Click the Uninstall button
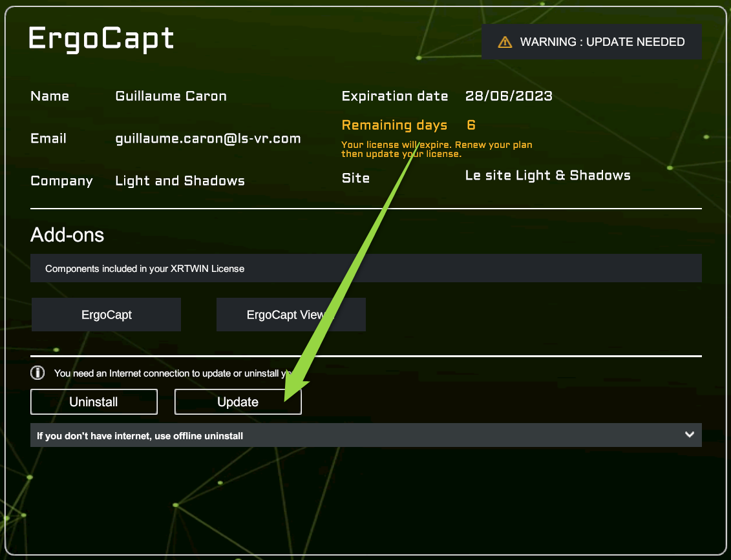731x560 pixels. click(x=94, y=402)
